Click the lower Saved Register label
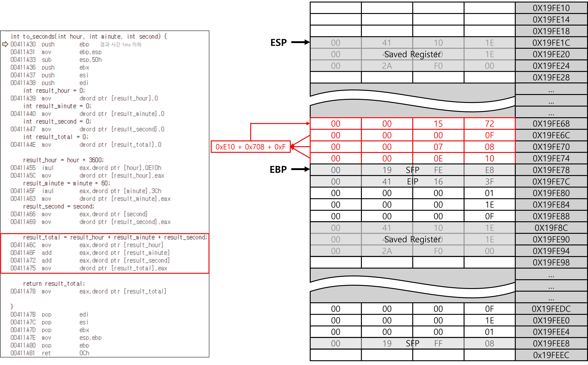This screenshot has height=365, width=588. click(x=412, y=239)
